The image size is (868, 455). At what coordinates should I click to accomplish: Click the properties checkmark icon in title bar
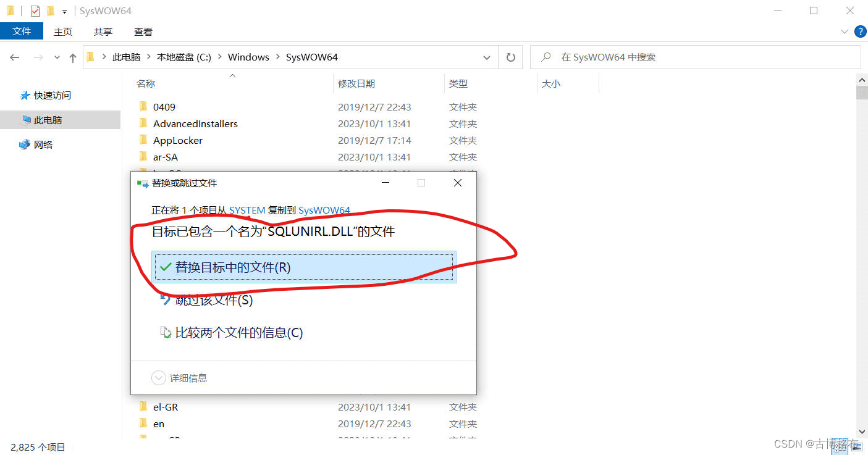pyautogui.click(x=35, y=11)
